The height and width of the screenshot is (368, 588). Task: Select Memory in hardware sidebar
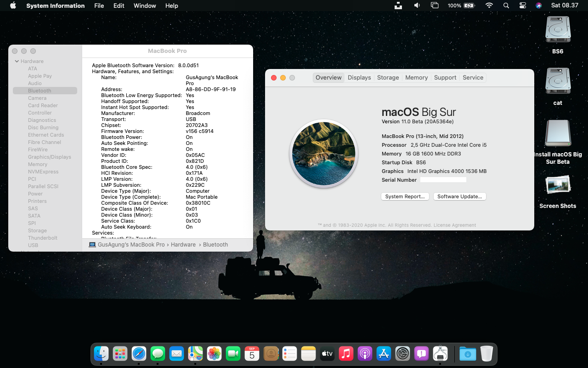coord(38,164)
